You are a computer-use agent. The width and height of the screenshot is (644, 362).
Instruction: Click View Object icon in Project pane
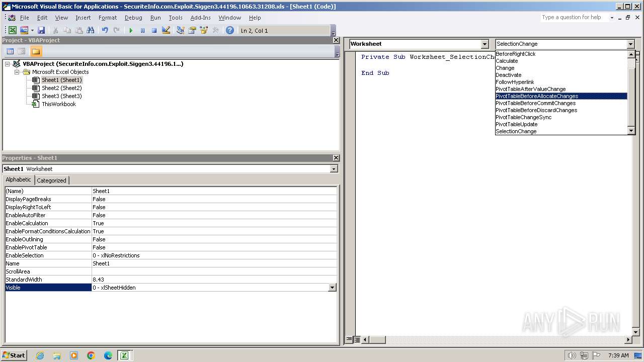coord(22,51)
